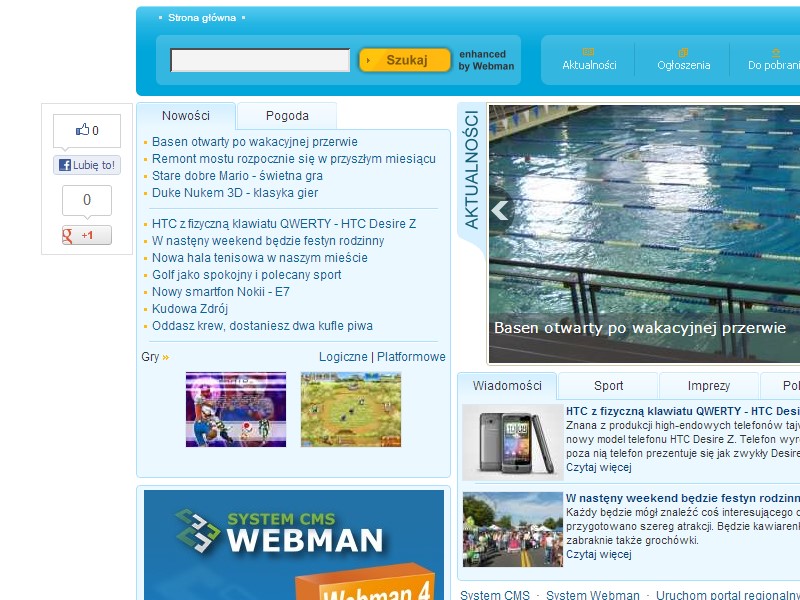Click the HTC Desire Z phone thumbnail
The height and width of the screenshot is (600, 800).
[x=512, y=442]
